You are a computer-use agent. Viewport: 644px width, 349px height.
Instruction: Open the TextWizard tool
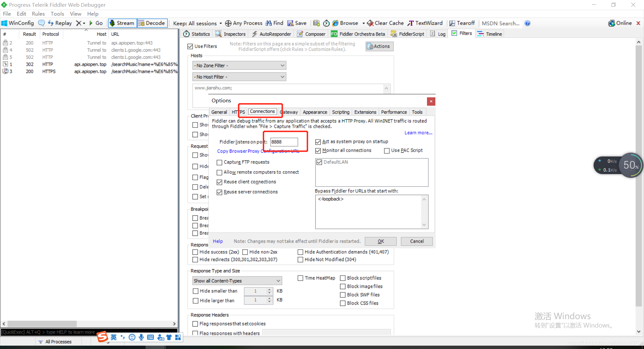coord(425,23)
